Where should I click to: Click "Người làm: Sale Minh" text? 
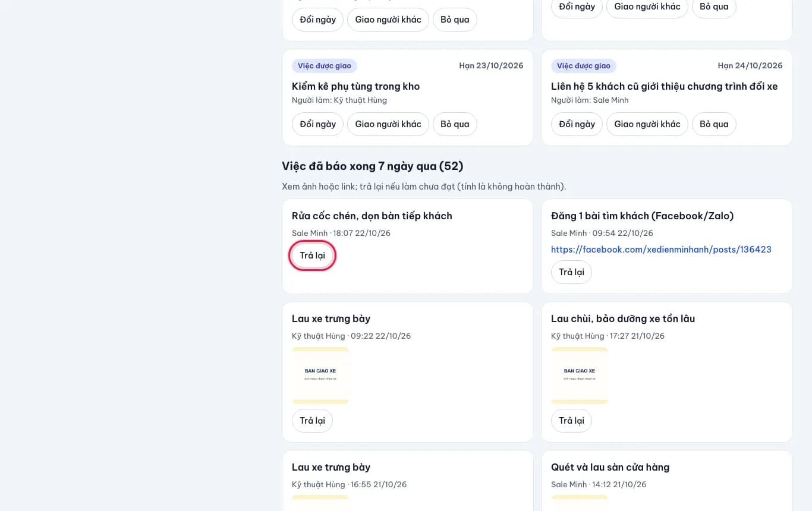(x=590, y=100)
